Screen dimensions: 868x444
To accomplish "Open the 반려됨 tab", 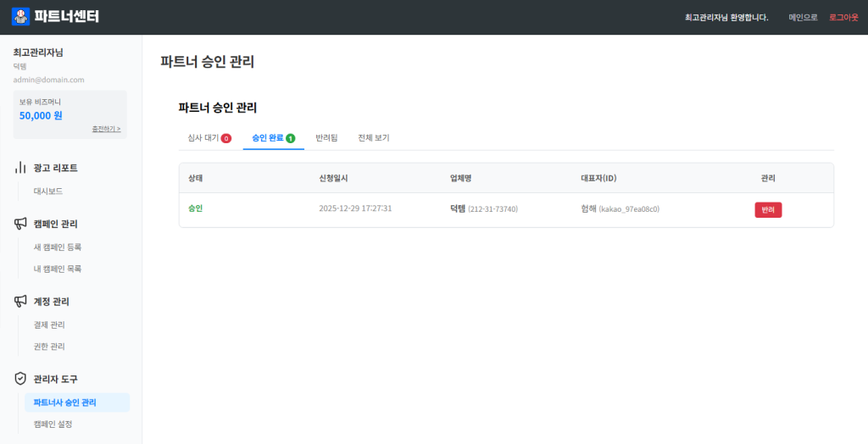I will point(326,137).
